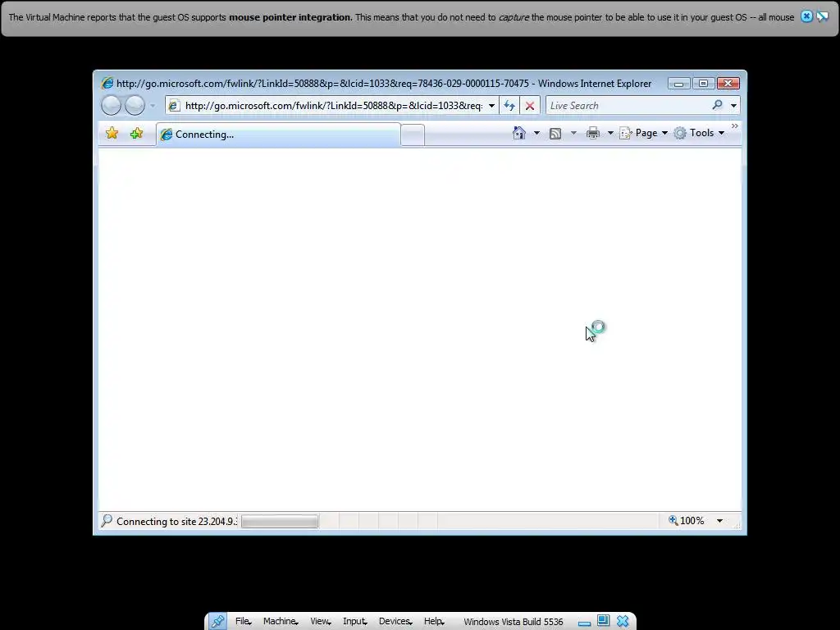Click the "Connecting to site 23.204.9" status text
Viewport: 840px width, 630px height.
(x=177, y=521)
